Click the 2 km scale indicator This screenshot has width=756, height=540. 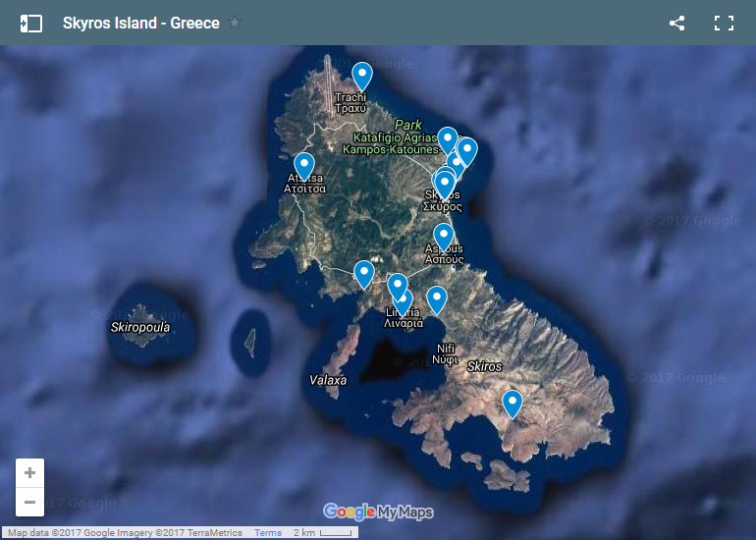pyautogui.click(x=323, y=533)
